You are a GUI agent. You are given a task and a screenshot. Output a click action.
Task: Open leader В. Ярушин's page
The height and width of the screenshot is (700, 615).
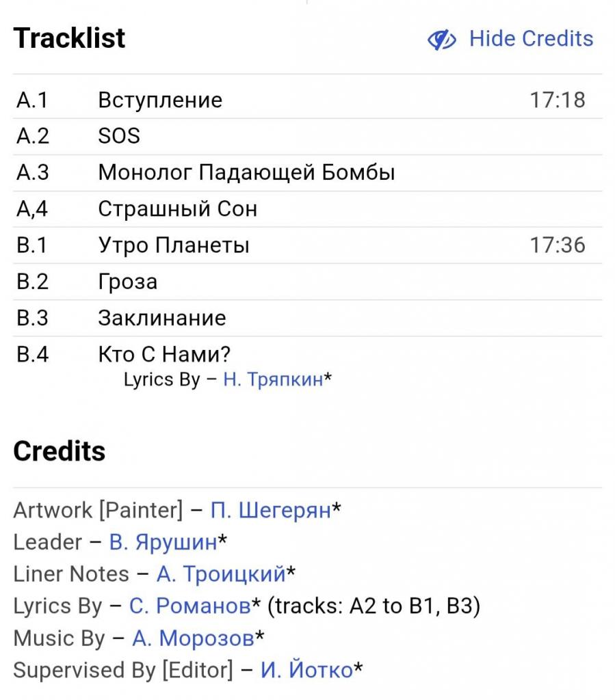point(163,542)
